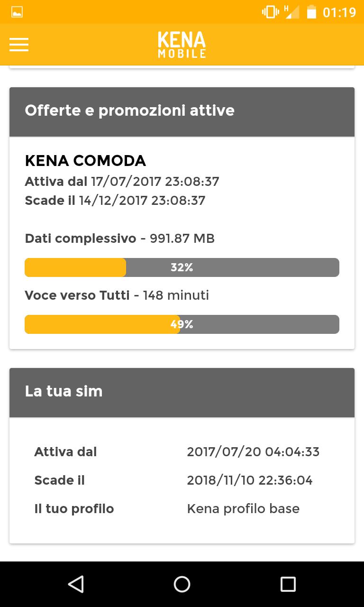The width and height of the screenshot is (364, 607).
Task: Tap the SIM Attiva dal 2017/07/20 row
Action: tap(182, 452)
